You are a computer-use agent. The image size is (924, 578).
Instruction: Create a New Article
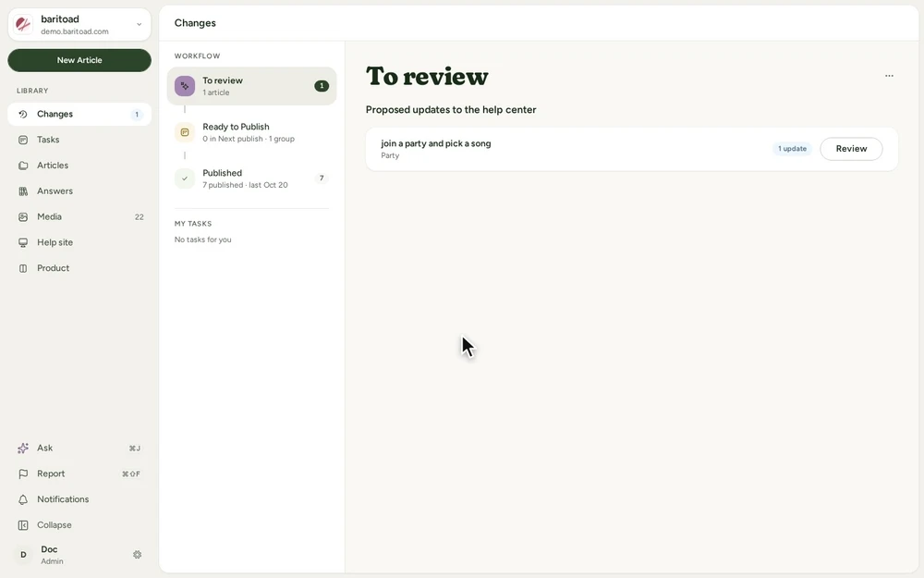(79, 60)
